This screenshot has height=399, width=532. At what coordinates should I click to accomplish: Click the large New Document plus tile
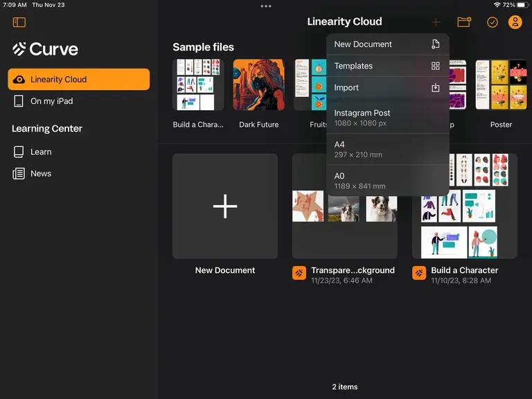click(225, 206)
